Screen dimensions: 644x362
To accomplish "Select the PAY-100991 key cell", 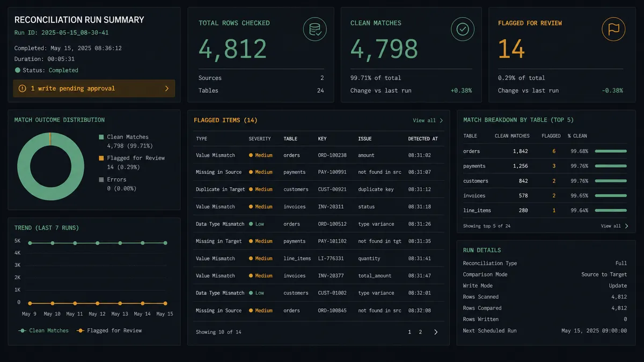I will click(332, 172).
